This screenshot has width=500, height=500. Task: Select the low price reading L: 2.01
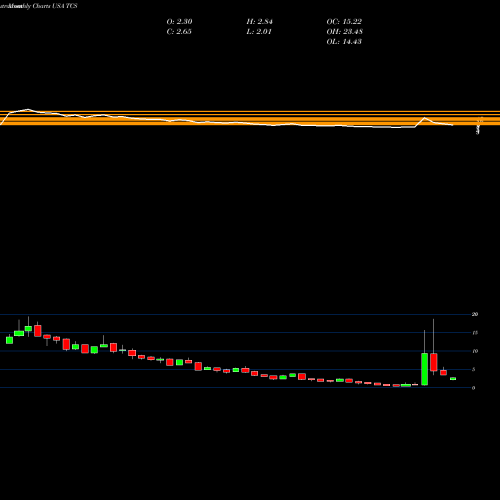click(x=259, y=32)
